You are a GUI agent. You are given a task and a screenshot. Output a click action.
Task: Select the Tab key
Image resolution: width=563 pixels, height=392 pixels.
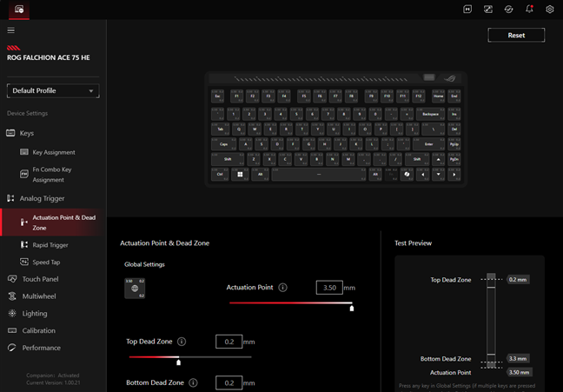pos(221,129)
